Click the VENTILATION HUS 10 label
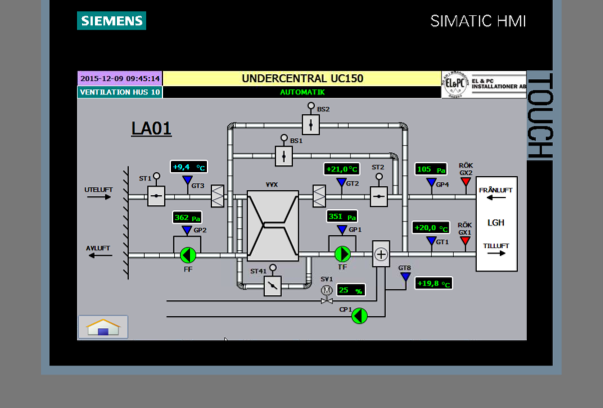The width and height of the screenshot is (603, 408). (120, 92)
